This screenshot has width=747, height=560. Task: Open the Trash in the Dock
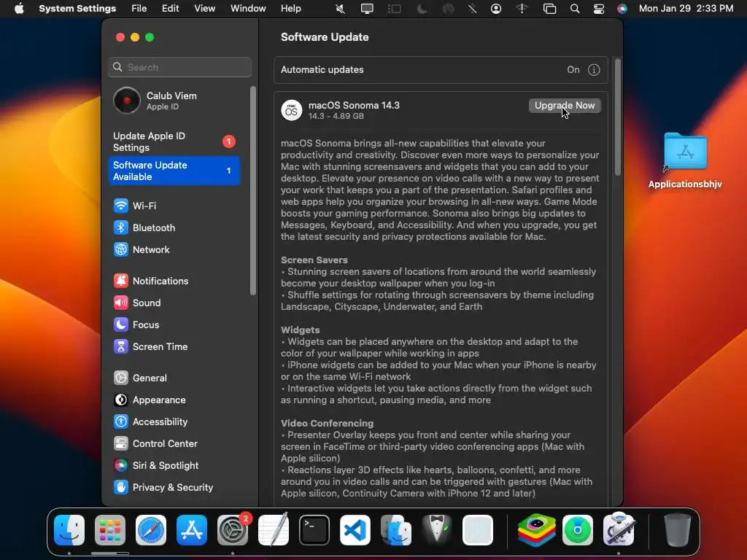678,530
